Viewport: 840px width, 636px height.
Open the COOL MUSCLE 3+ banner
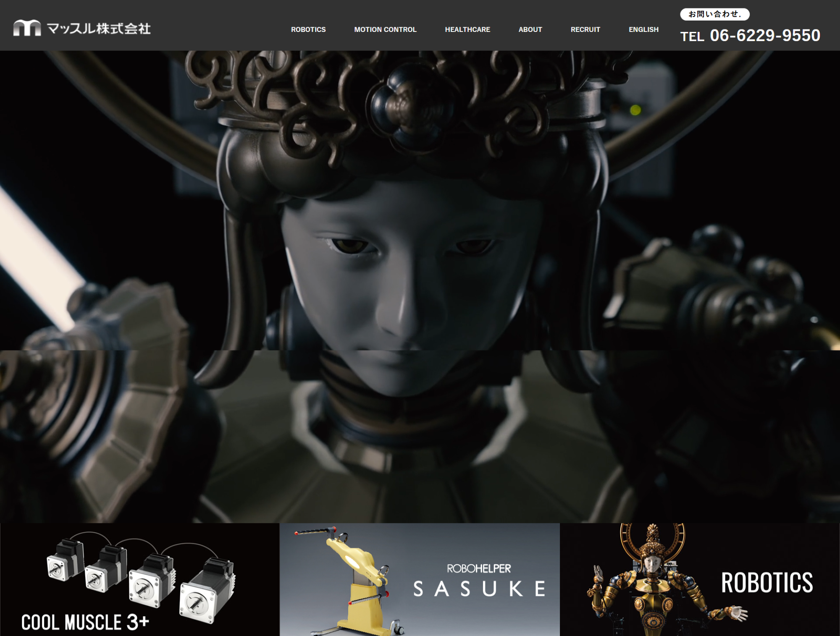139,579
